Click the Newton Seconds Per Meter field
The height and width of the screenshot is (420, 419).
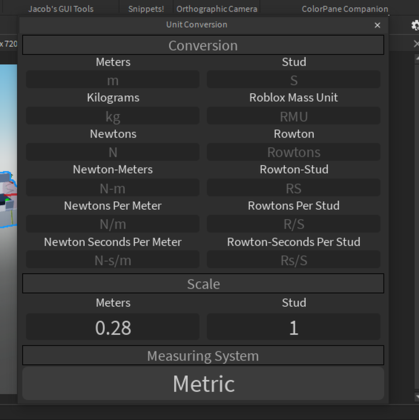click(x=113, y=260)
